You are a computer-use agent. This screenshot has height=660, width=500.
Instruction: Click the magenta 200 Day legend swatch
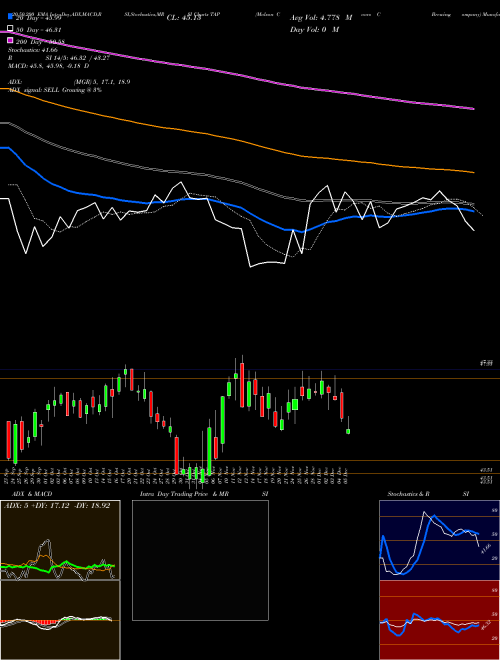tap(11, 41)
